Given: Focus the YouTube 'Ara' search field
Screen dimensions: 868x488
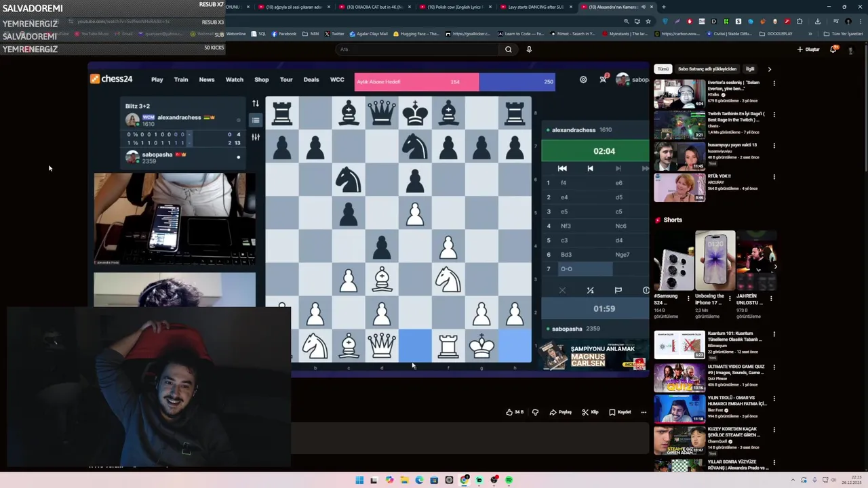Looking at the screenshot, I should click(x=417, y=49).
